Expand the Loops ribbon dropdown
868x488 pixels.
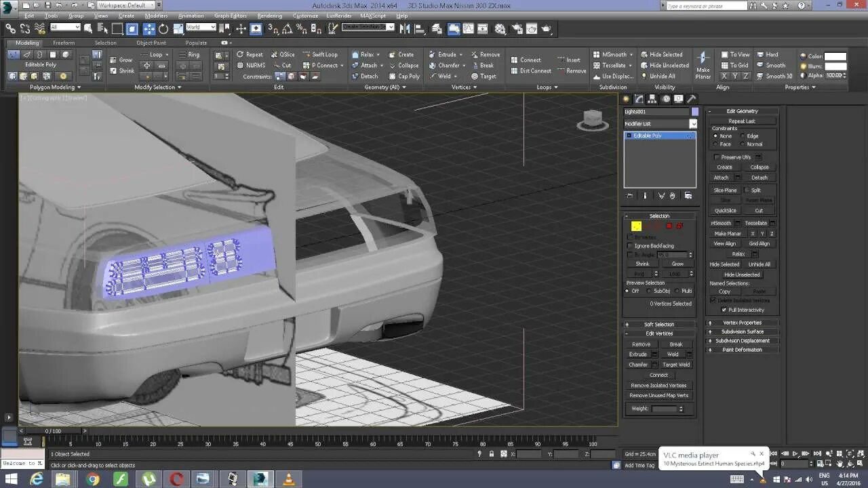click(556, 87)
